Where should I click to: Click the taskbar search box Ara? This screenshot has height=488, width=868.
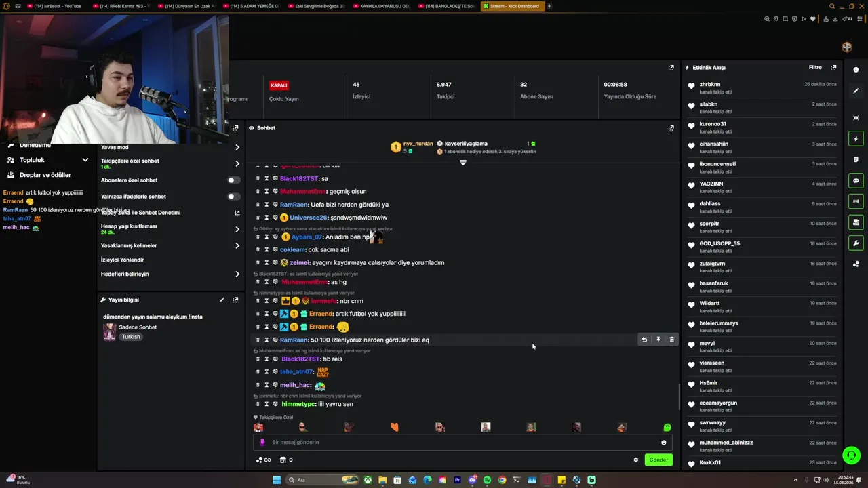click(322, 480)
